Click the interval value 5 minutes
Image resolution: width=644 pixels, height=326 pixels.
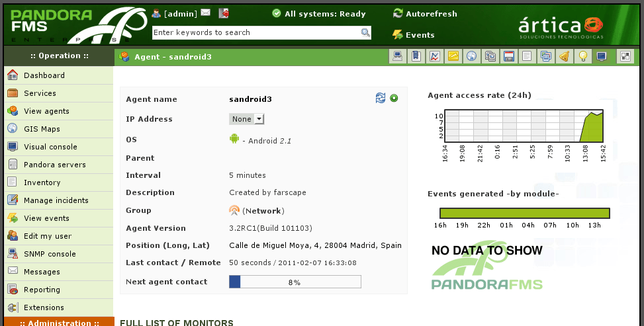[248, 175]
